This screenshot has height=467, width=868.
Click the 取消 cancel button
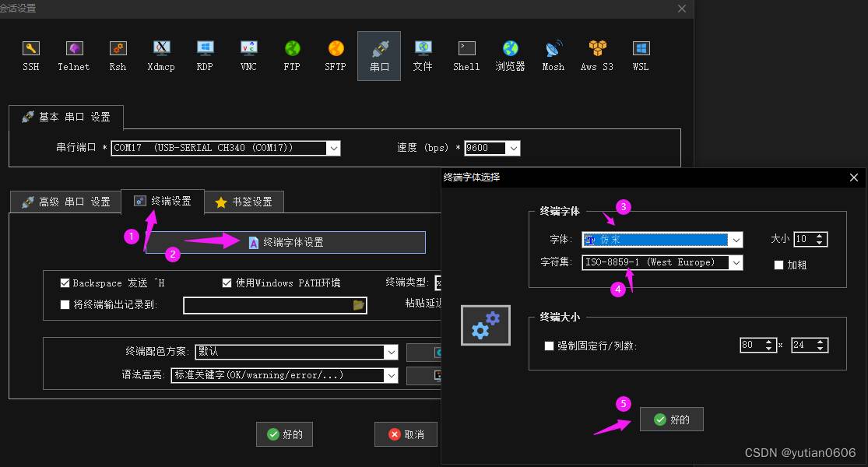406,434
